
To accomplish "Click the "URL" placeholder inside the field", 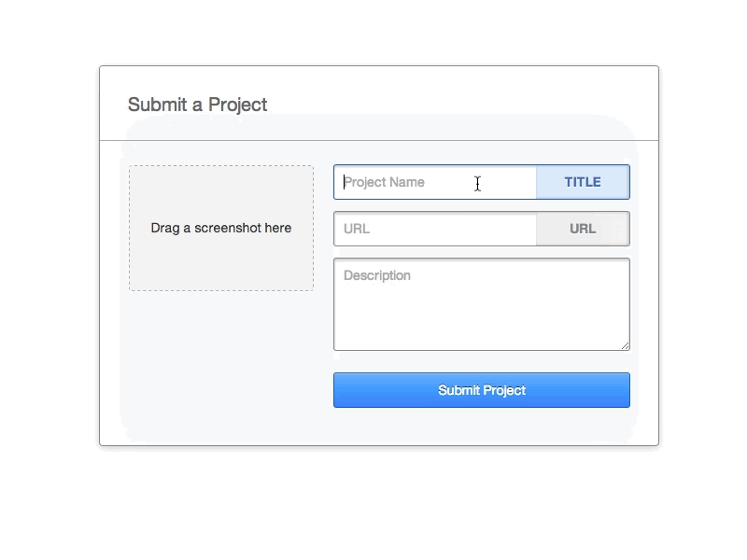I will pos(357,229).
